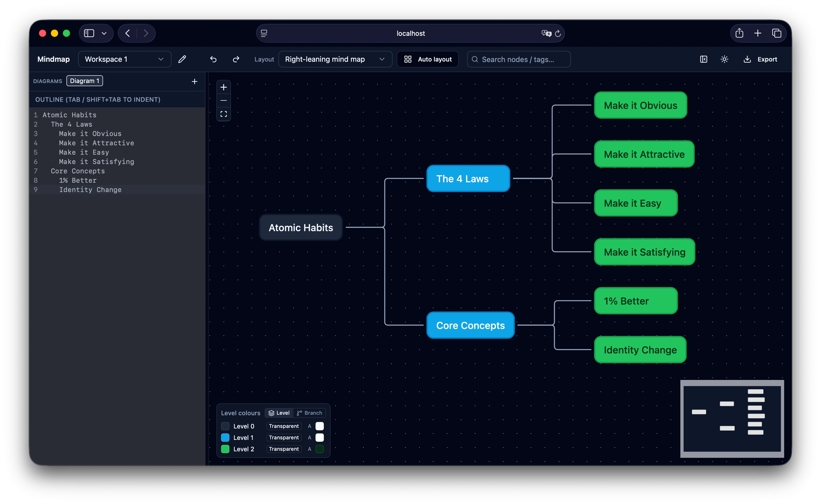Viewport: 821px width, 504px height.
Task: Click outline line 'Make it Satisfying'
Action: point(96,162)
